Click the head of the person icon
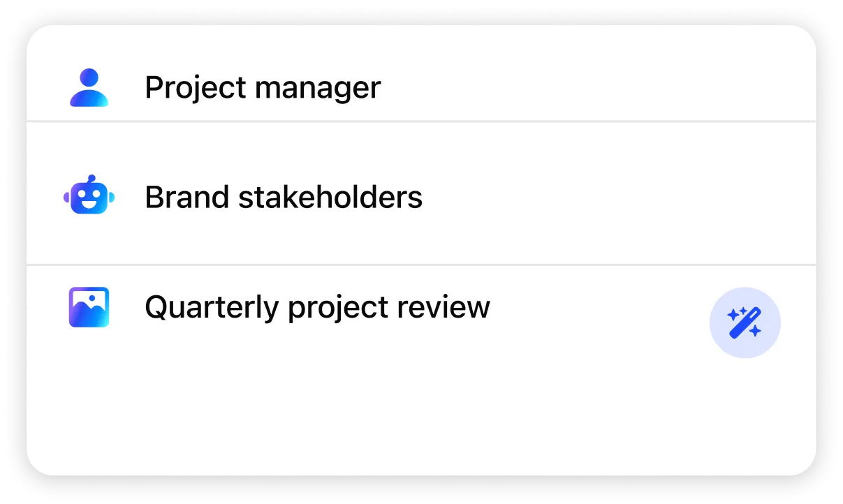 click(89, 77)
